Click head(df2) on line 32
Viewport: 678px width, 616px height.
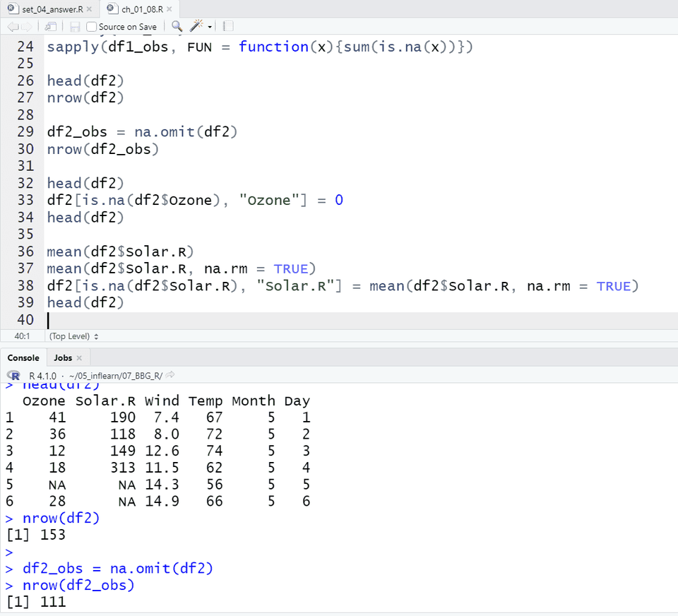[x=85, y=184]
